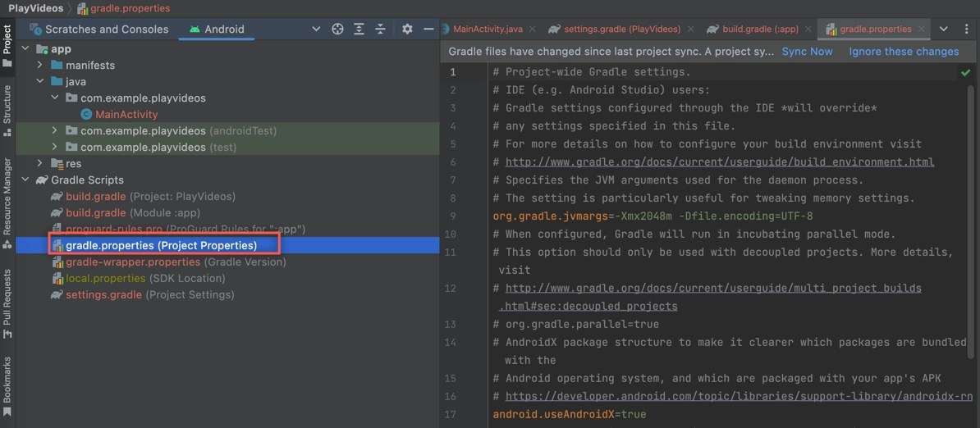Close the settings.gradle (PlayVideos) tab
This screenshot has height=428, width=980.
coord(690,29)
